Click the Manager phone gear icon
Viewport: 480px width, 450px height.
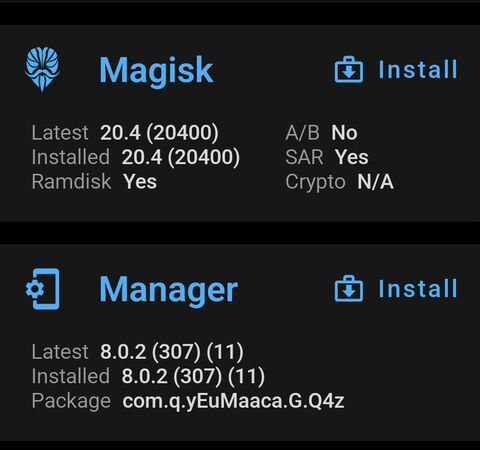[43, 289]
